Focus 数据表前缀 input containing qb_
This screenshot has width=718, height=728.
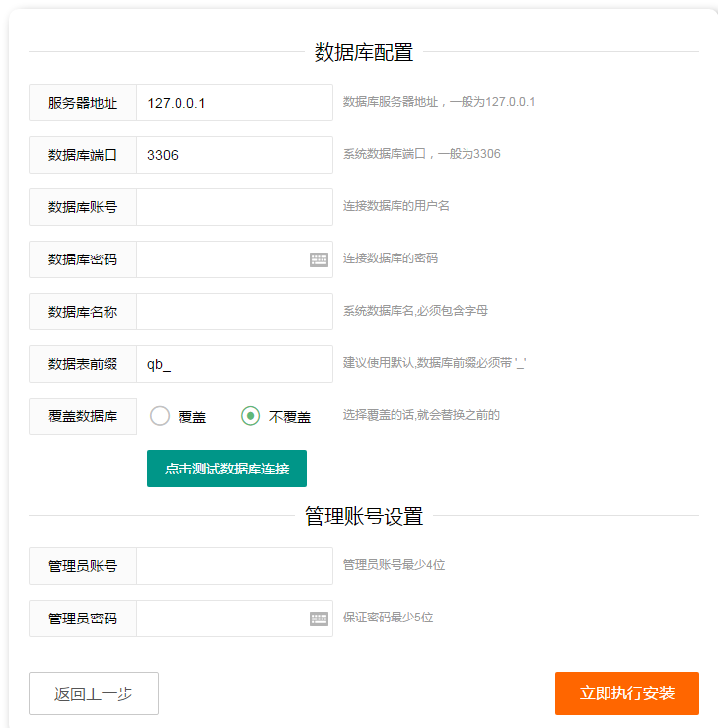[235, 364]
